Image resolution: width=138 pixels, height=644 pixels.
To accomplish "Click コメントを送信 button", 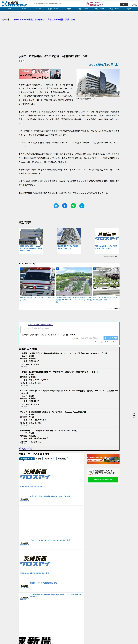I will 111,338.
